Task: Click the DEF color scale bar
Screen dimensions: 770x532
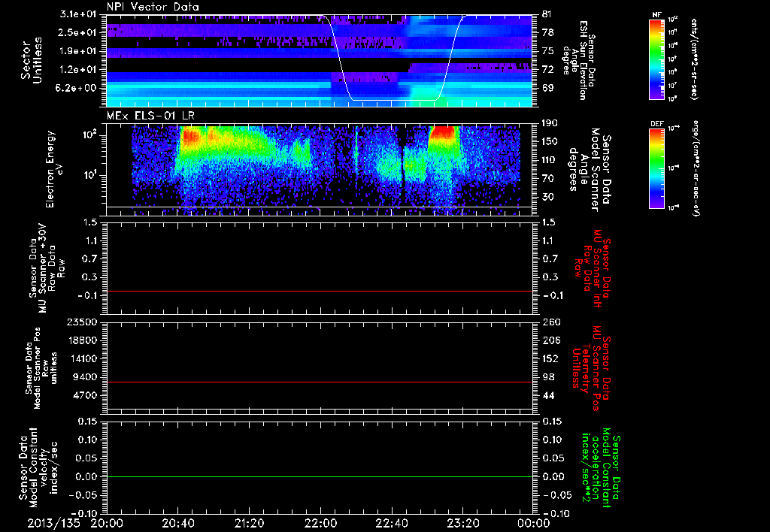Action: [656, 168]
